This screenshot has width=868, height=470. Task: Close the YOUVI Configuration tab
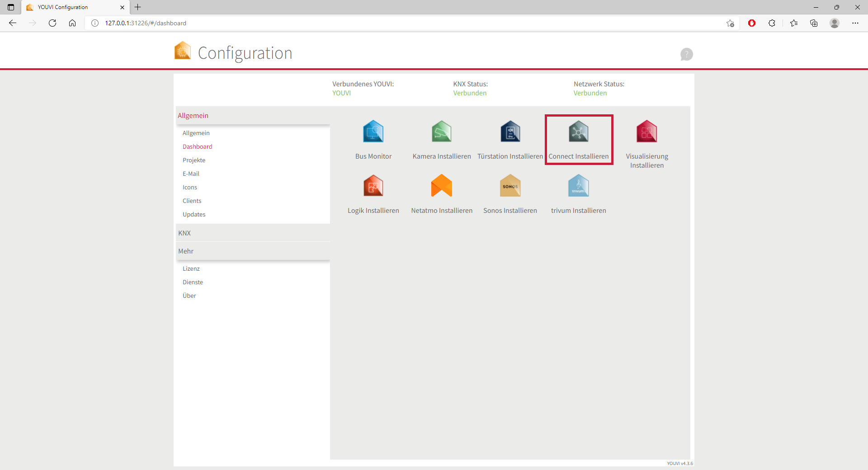pyautogui.click(x=122, y=7)
